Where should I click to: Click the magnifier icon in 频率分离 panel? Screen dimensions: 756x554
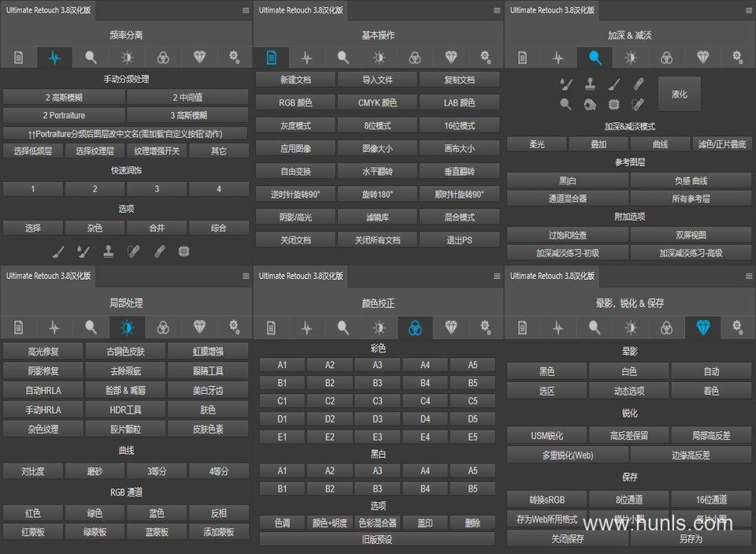click(91, 58)
